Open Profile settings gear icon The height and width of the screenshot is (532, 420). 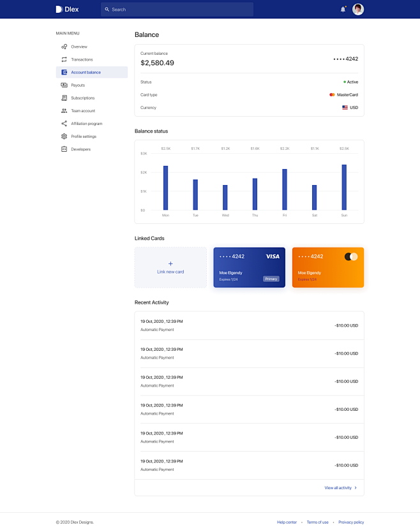pyautogui.click(x=64, y=137)
